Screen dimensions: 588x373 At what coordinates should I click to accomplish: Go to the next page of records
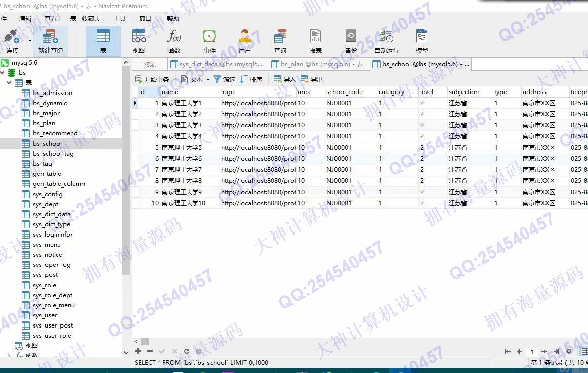pos(544,351)
